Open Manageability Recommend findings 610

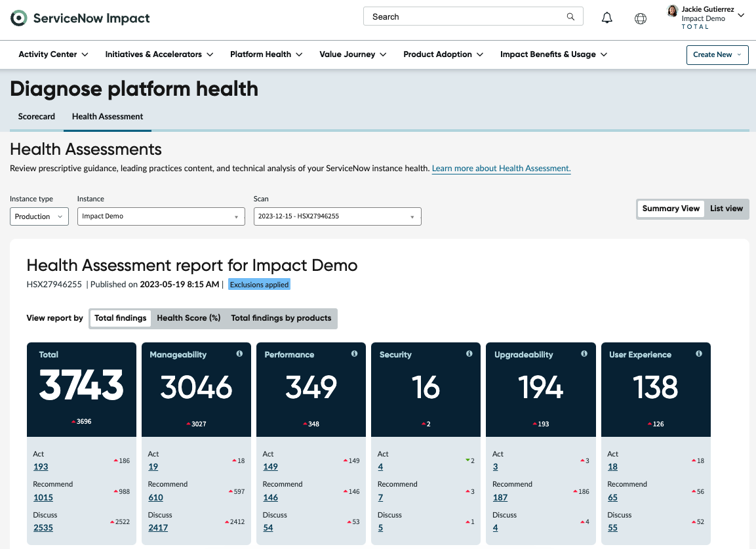click(156, 497)
